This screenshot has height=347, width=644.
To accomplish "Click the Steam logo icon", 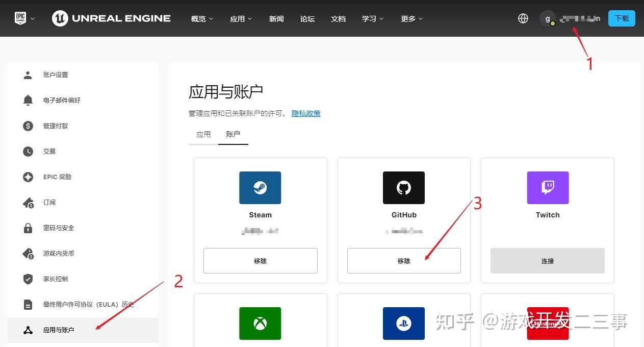I will coord(260,188).
